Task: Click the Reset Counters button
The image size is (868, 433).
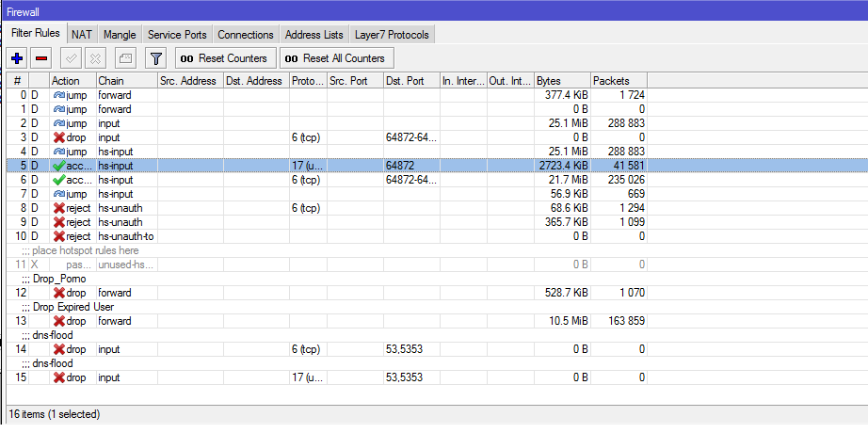Action: click(x=226, y=58)
